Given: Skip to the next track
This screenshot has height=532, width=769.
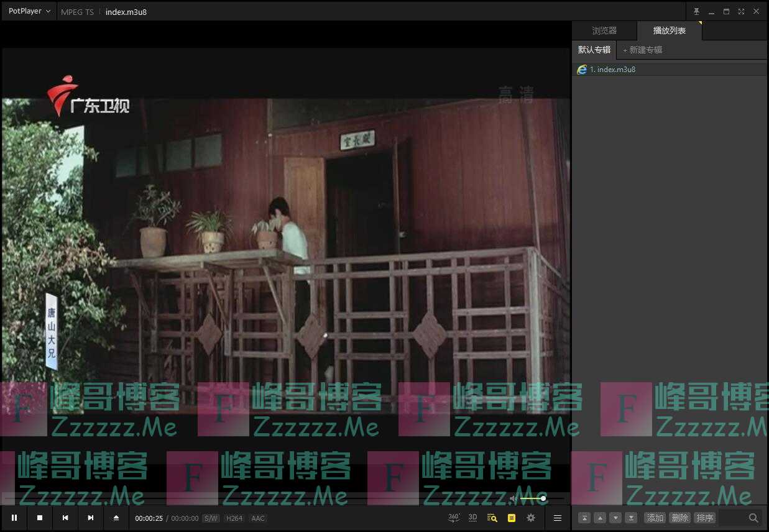Looking at the screenshot, I should (91, 518).
